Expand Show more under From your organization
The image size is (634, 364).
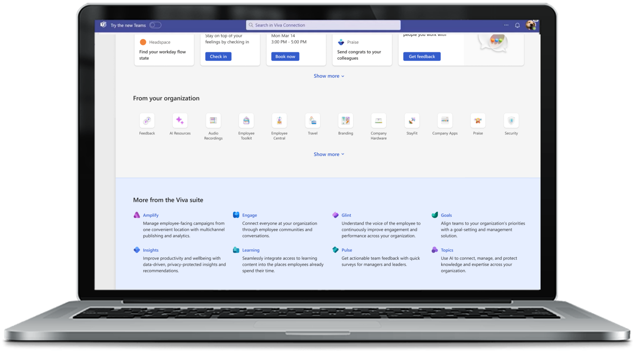coord(329,154)
